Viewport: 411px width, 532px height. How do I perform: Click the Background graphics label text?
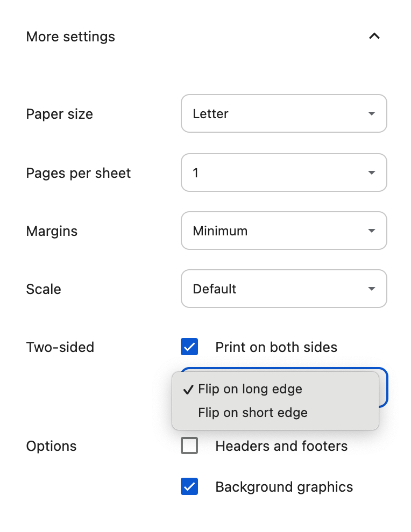pos(284,487)
